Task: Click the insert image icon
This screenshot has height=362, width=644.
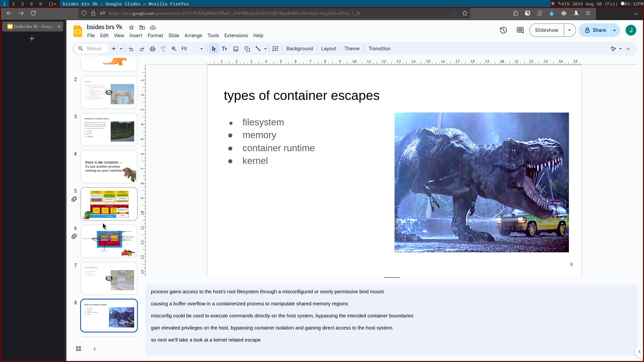Action: [236, 49]
